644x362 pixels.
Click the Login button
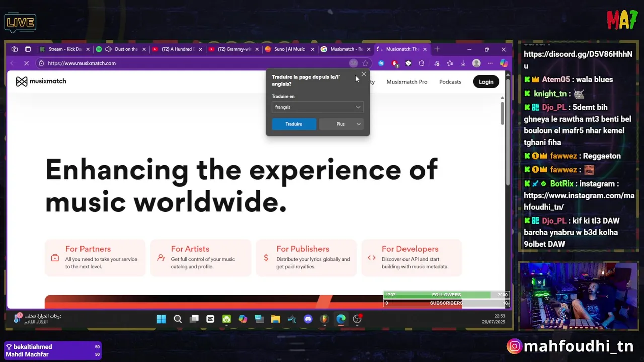point(486,82)
